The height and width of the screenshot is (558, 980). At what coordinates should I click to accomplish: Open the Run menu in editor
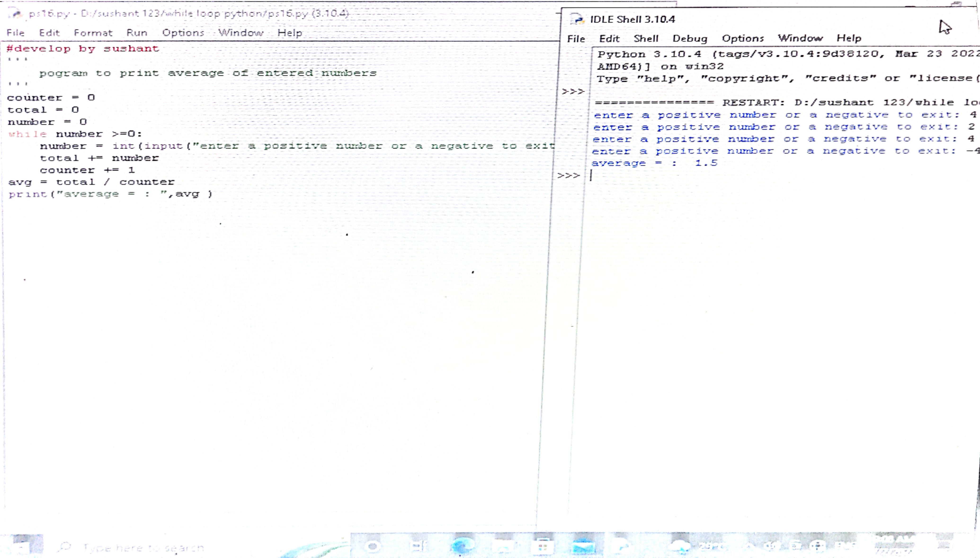(137, 33)
